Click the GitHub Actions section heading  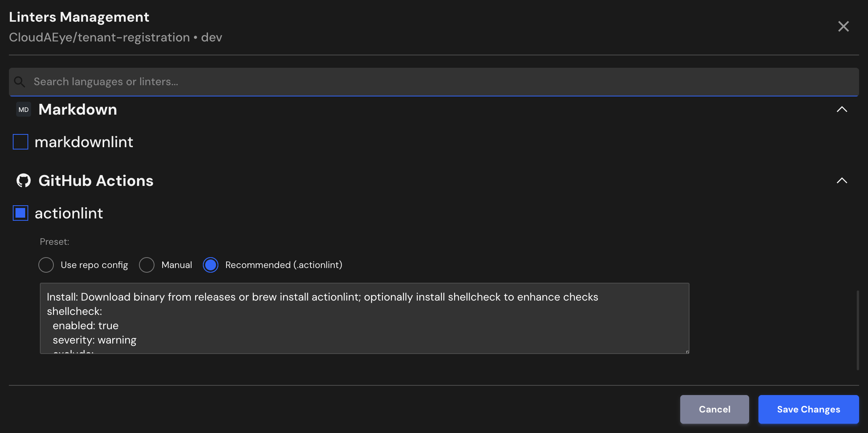click(x=96, y=180)
